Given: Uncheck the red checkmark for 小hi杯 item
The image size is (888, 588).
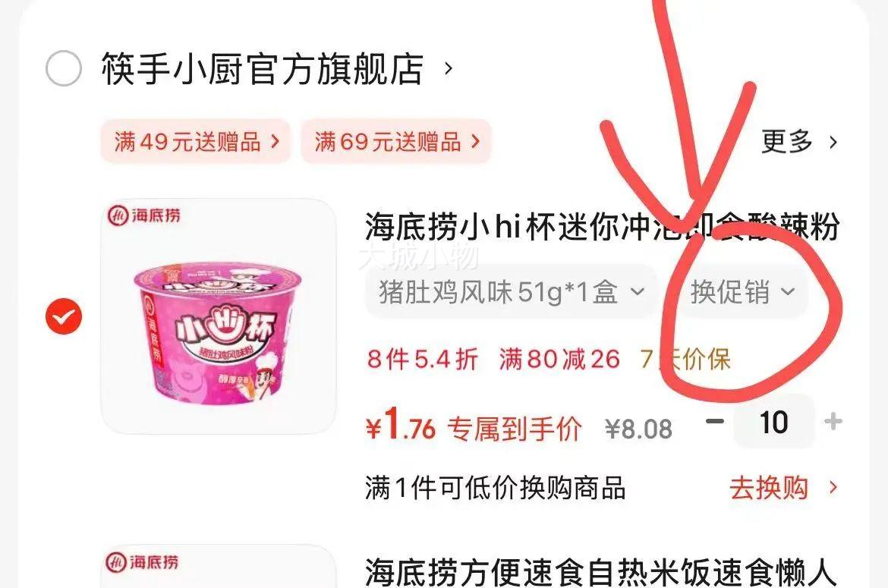Looking at the screenshot, I should pos(64,316).
